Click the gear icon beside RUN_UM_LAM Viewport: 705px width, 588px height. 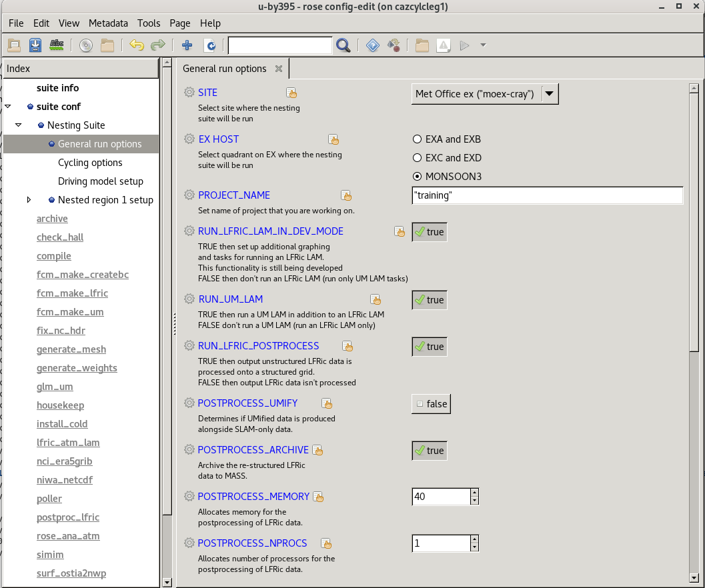(x=189, y=299)
